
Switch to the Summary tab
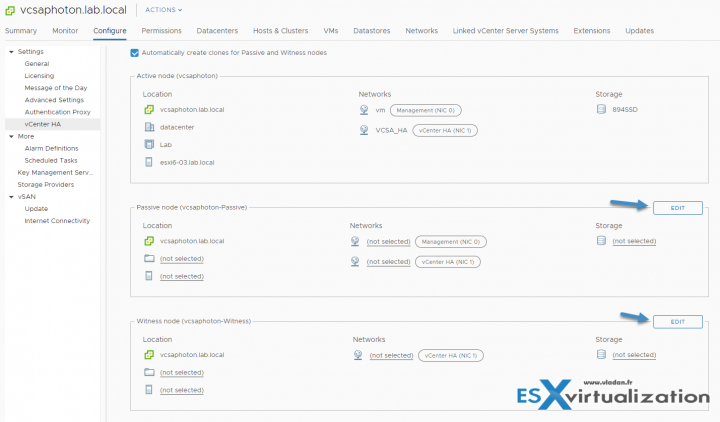[21, 31]
